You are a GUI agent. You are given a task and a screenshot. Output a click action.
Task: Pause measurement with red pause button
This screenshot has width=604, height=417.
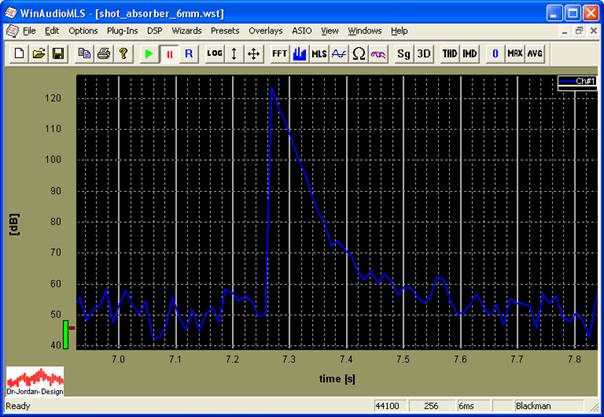point(169,54)
